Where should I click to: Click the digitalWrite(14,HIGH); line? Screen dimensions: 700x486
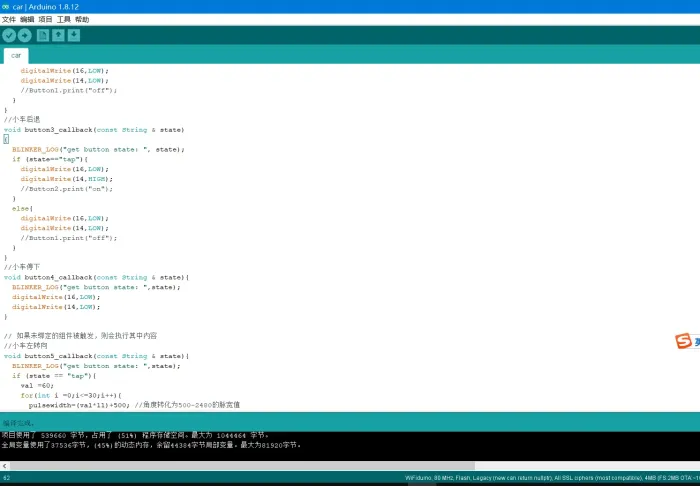67,179
